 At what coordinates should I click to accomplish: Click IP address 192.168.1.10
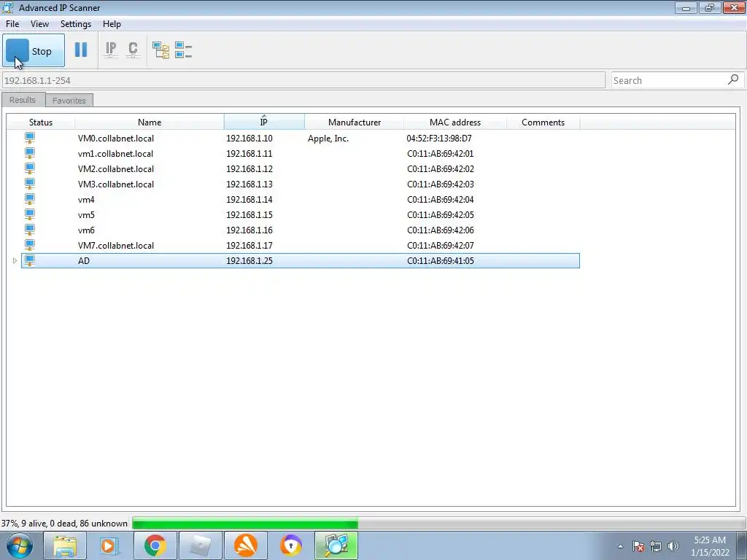pyautogui.click(x=249, y=138)
